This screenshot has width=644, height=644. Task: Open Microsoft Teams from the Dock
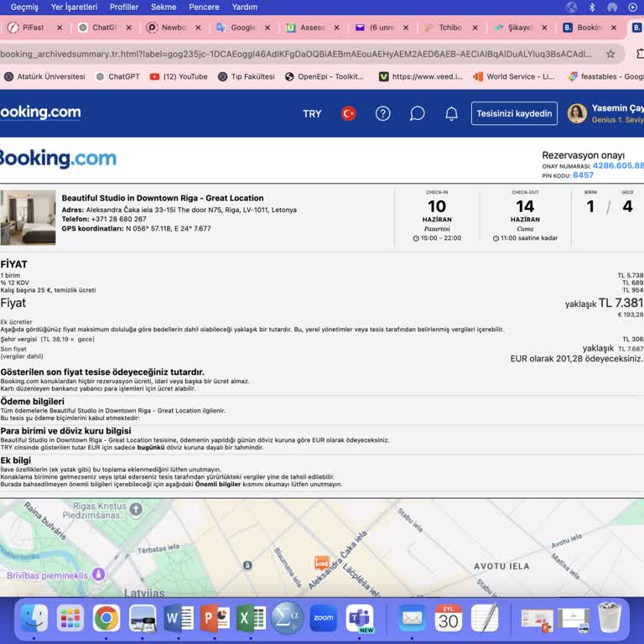click(x=360, y=617)
